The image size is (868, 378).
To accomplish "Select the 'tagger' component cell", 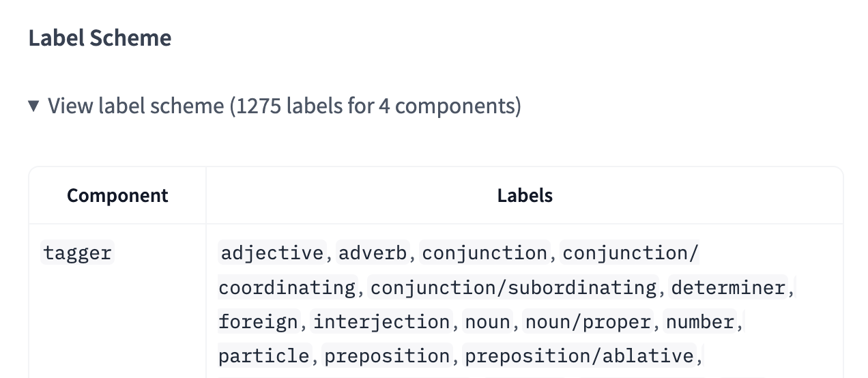I will click(77, 253).
